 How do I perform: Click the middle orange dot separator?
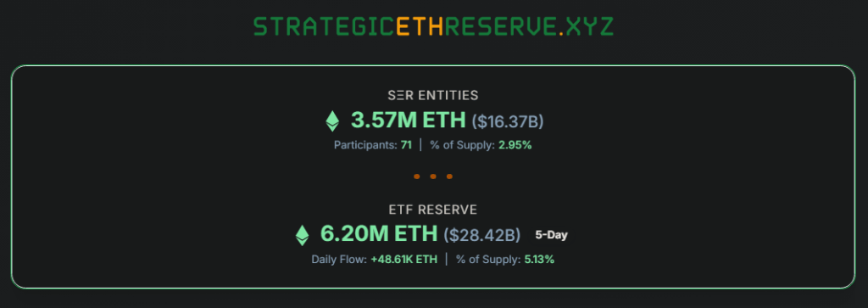(433, 176)
